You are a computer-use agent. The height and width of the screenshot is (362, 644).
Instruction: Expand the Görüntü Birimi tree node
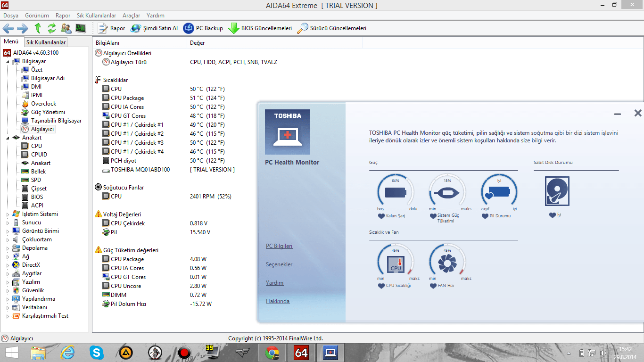[8, 231]
